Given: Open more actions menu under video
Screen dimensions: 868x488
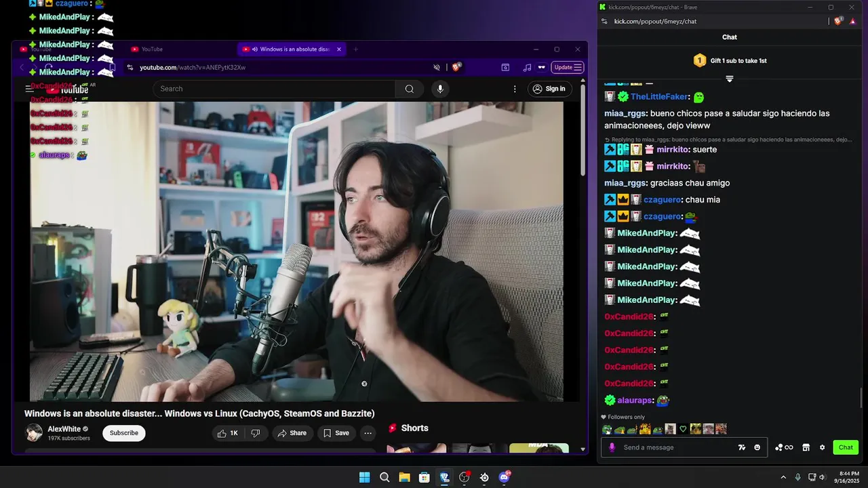Looking at the screenshot, I should click(x=368, y=433).
